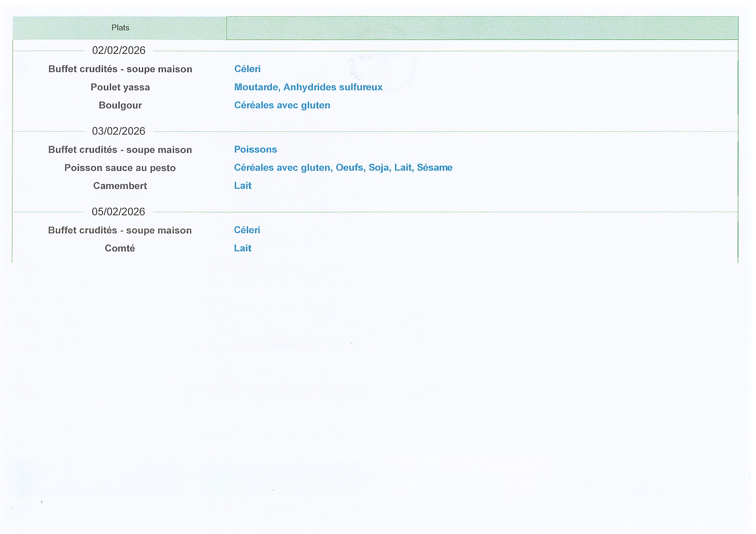Click Céréales avec gluten next to Boulgour
The image size is (756, 534).
click(282, 106)
